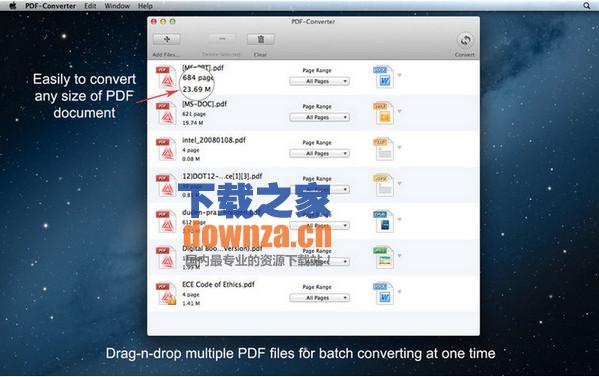Click the locked PDF icon for ECE Code of Ethics
Screen dimensions: 599x377
tap(166, 293)
